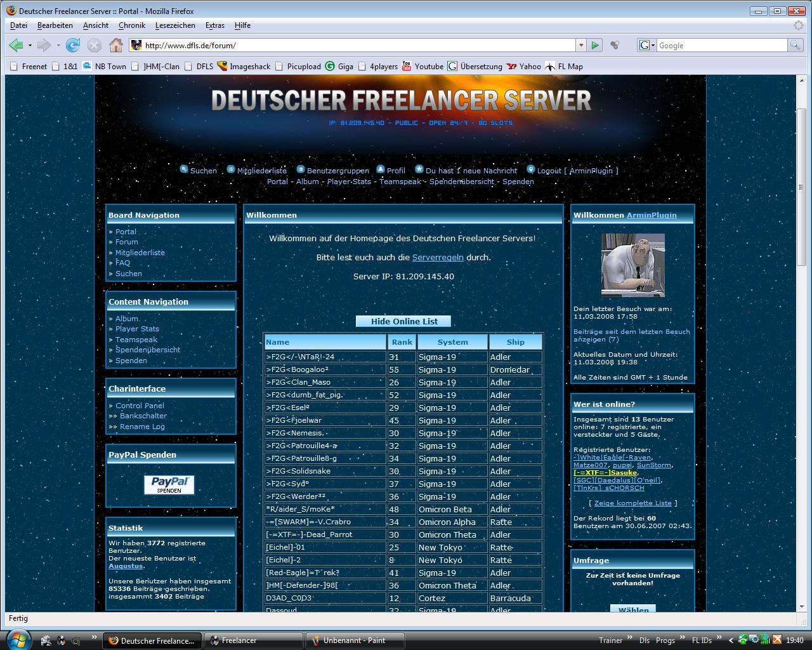Open the Extras menu
812x650 pixels.
point(214,25)
